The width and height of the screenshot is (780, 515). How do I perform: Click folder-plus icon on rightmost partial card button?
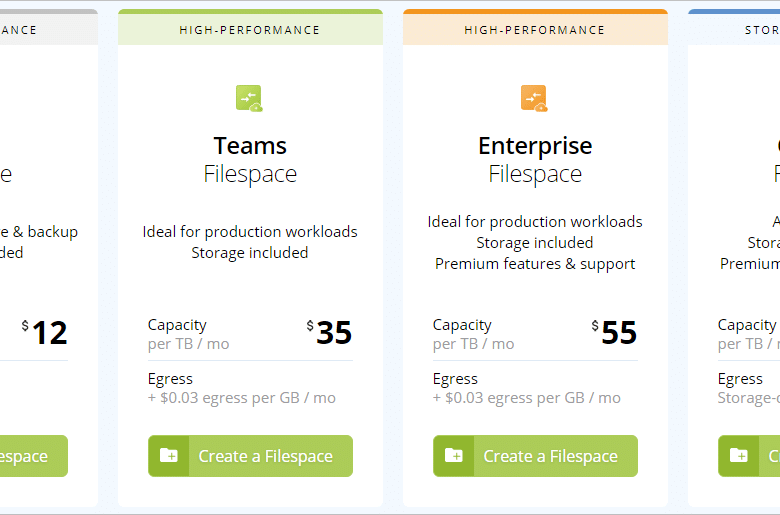tap(739, 455)
